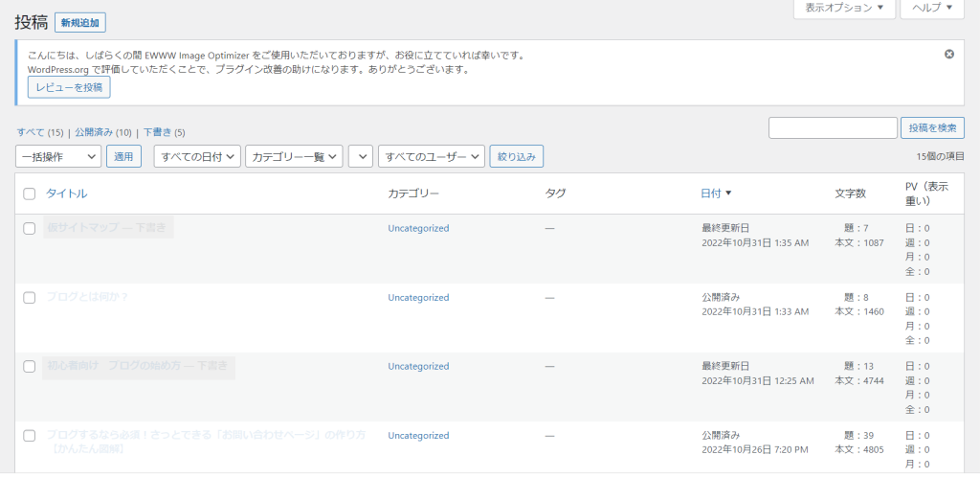Open the 一括操作 bulk actions dropdown
Viewport: 980px width, 478px height.
pos(58,156)
